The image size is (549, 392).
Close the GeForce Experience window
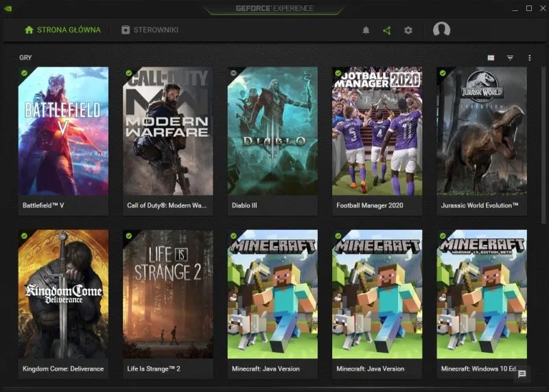(x=543, y=8)
